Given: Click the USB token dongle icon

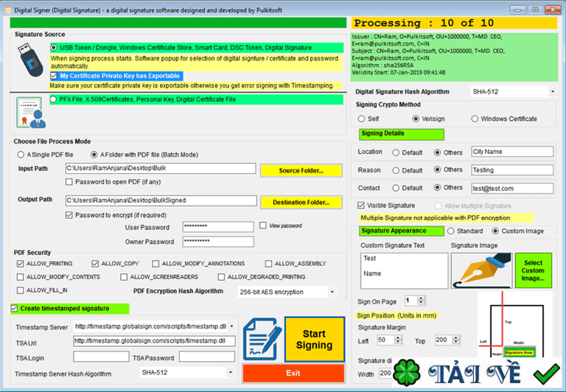Looking at the screenshot, I should [31, 60].
